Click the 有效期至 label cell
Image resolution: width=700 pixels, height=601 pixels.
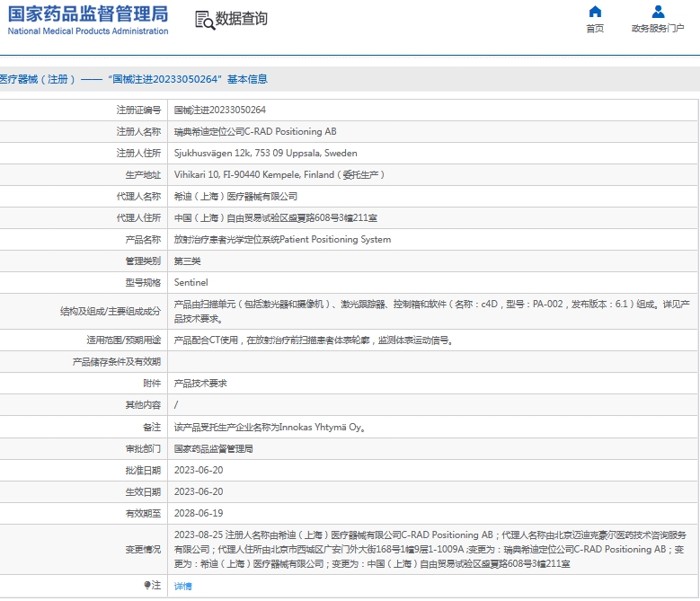[143, 513]
